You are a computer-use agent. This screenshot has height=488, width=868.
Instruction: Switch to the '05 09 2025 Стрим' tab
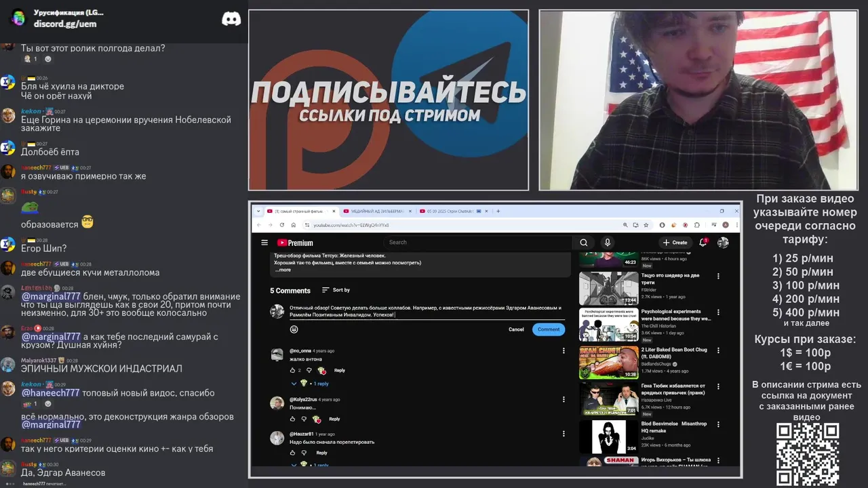453,211
